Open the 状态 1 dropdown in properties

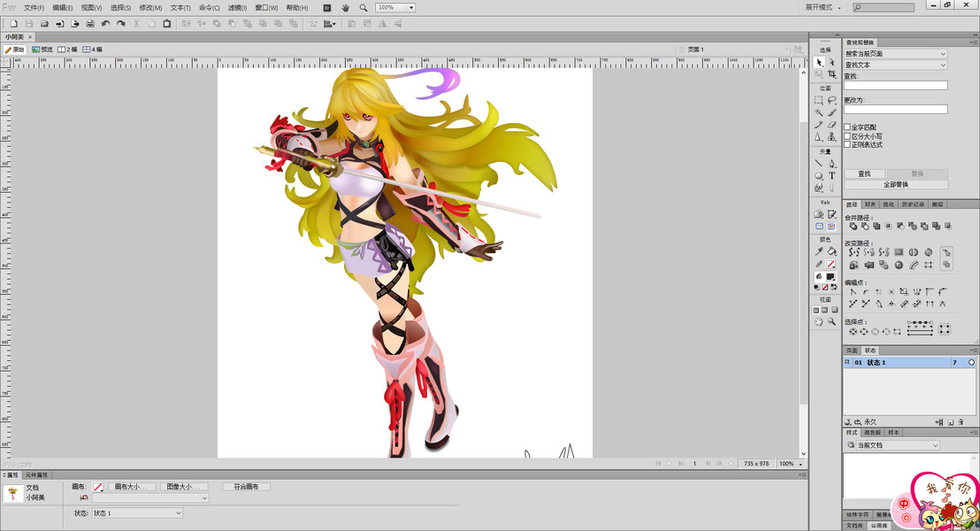[137, 513]
